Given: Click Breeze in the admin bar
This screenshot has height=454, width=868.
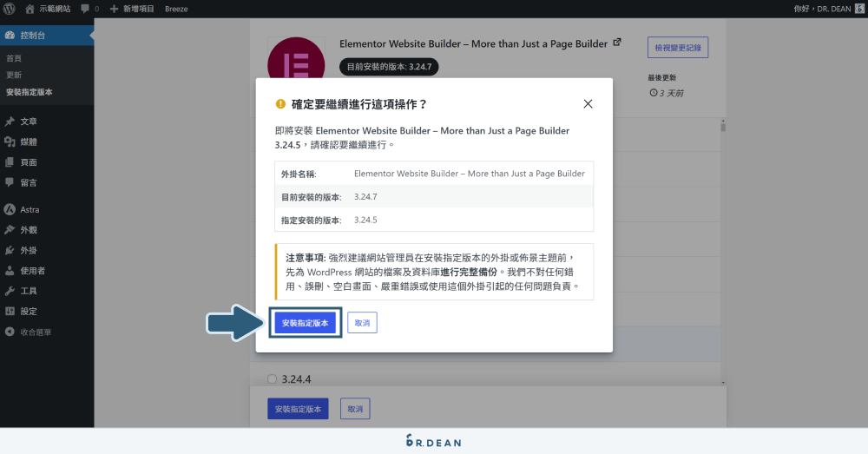Looking at the screenshot, I should [x=176, y=9].
